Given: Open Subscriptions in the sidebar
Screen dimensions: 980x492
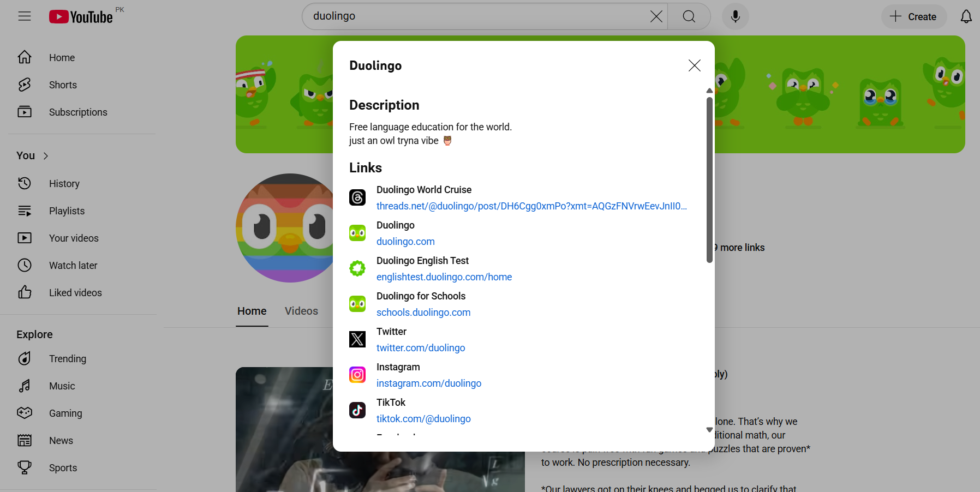Looking at the screenshot, I should pos(78,112).
